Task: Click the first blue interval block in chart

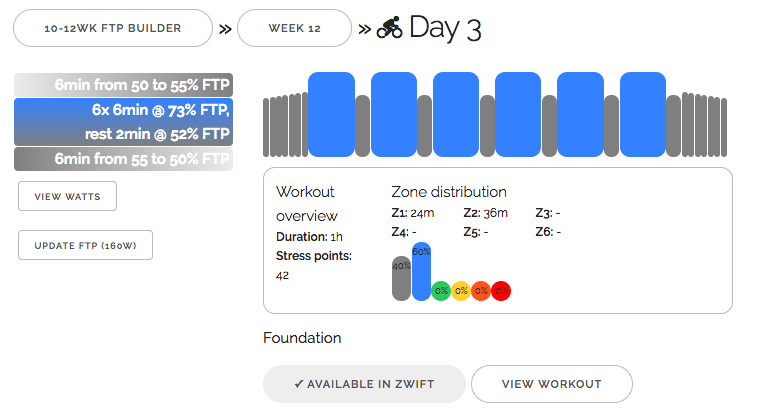Action: pos(331,113)
